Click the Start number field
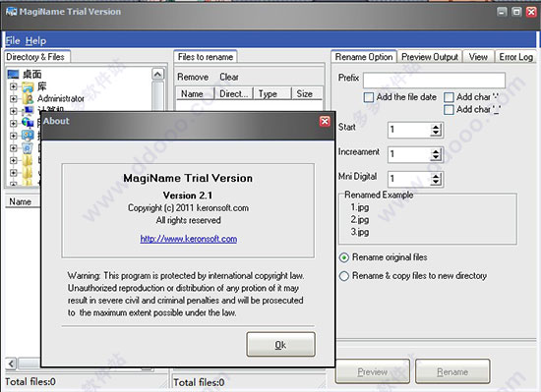541x392 pixels. coord(409,131)
